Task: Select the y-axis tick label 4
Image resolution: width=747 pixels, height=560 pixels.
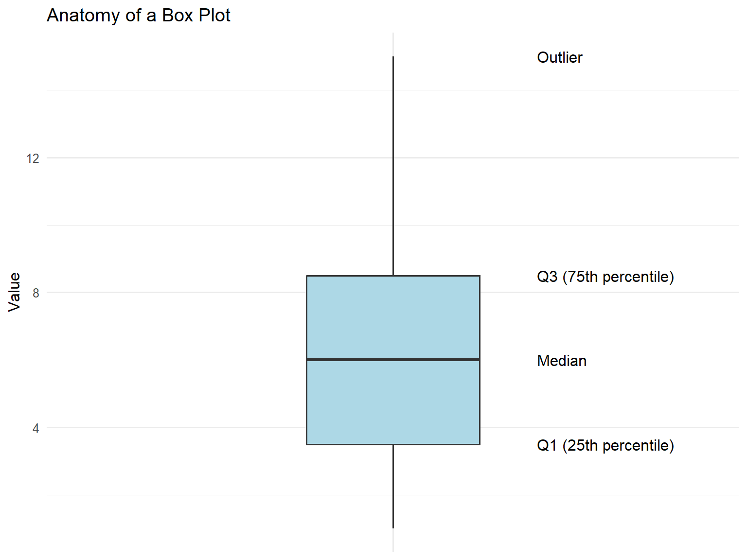Action: click(36, 428)
